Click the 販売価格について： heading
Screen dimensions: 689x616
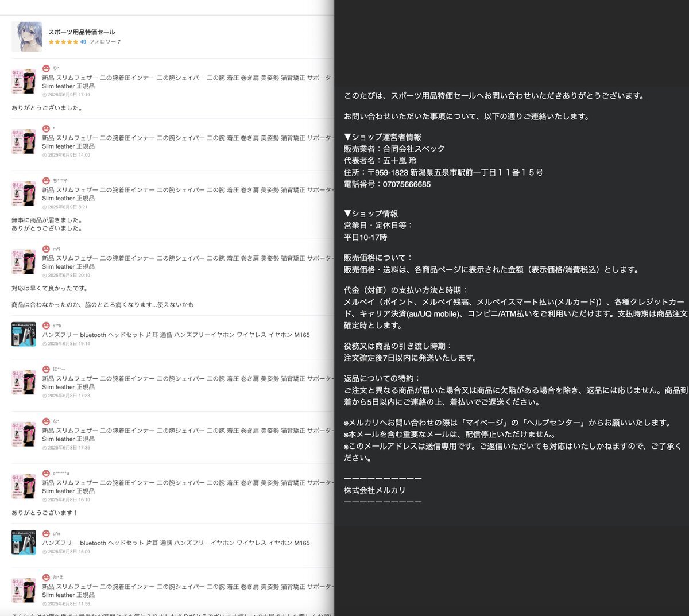point(378,258)
